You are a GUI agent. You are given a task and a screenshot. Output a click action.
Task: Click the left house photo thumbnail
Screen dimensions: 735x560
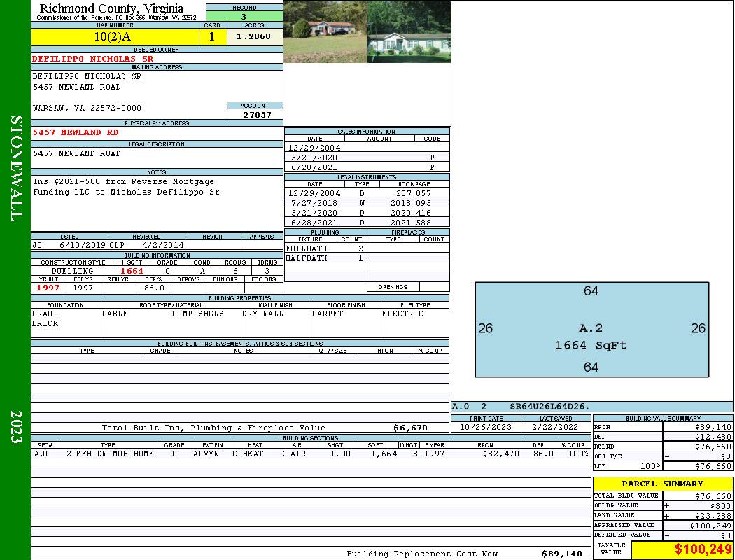click(325, 31)
